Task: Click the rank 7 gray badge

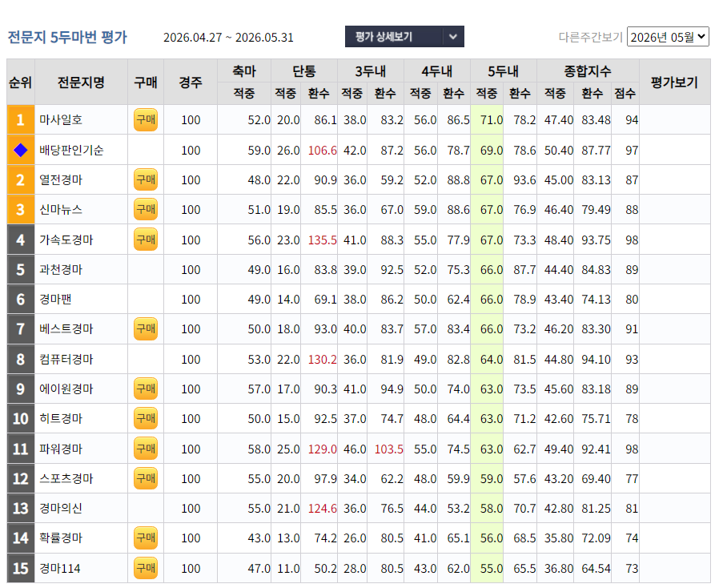Action: point(21,329)
